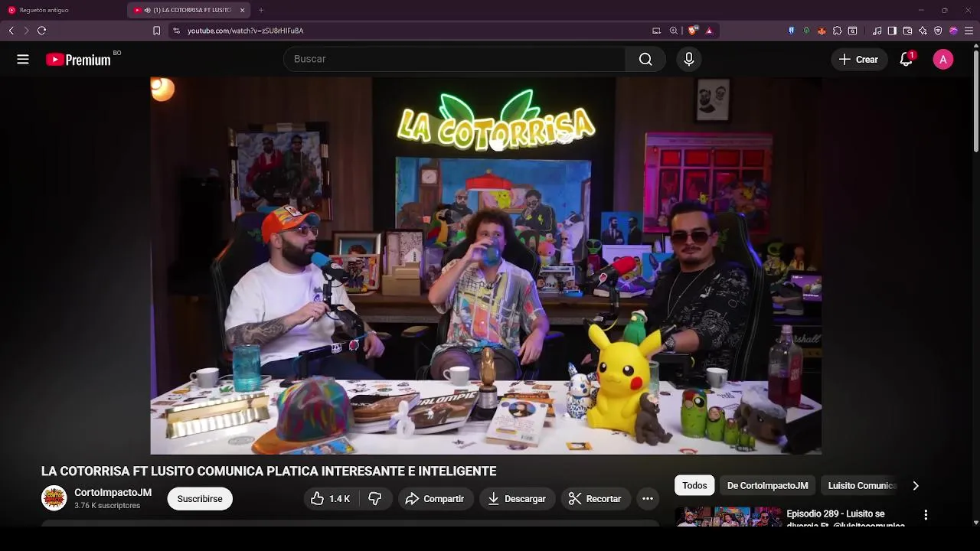Open the CortoImpactoJM channel avatar
This screenshot has width=980, height=551.
coord(54,499)
